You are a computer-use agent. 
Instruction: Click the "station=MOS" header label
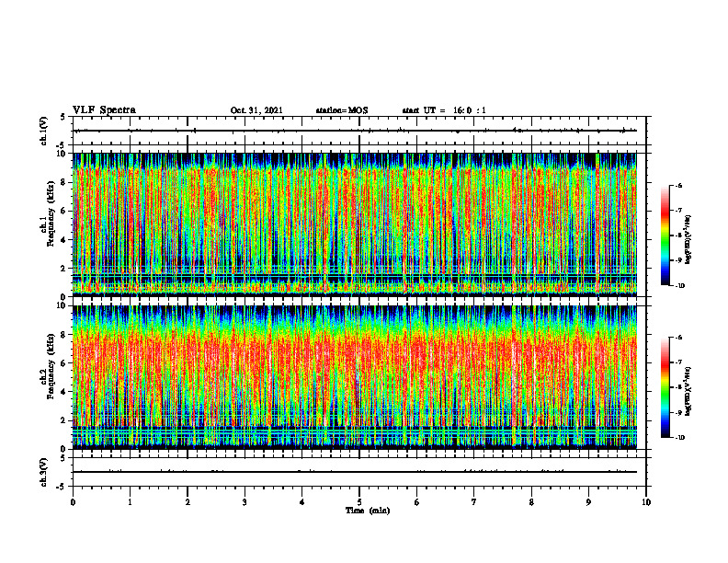click(x=342, y=110)
